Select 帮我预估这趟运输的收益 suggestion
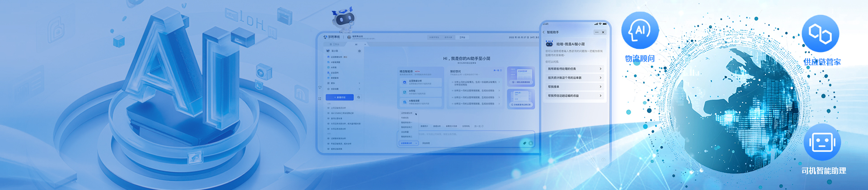This screenshot has width=868, height=190. click(574, 96)
